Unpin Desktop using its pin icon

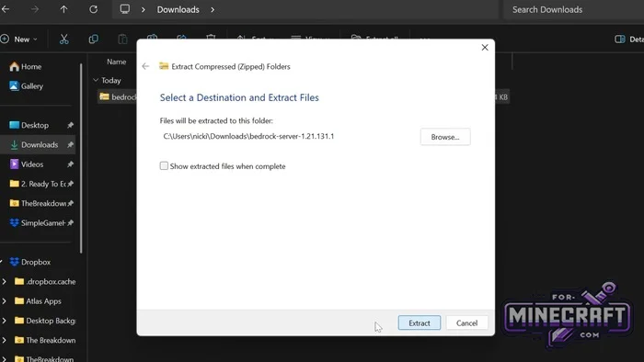70,125
